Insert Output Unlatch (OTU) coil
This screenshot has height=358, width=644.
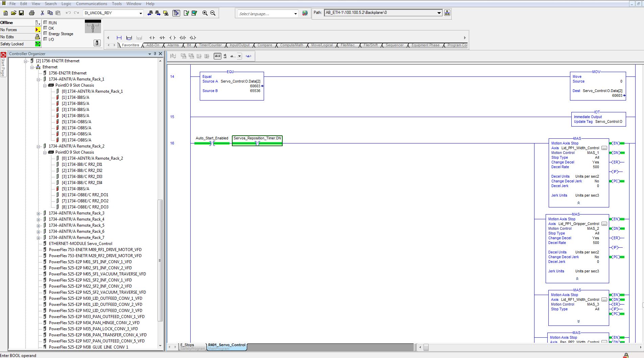(183, 38)
